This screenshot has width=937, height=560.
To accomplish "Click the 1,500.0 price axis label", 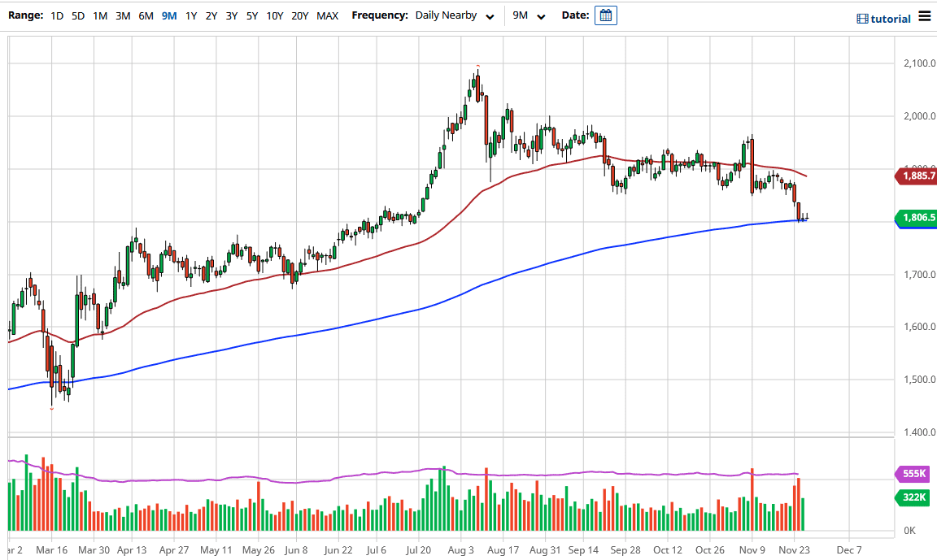I will point(920,380).
